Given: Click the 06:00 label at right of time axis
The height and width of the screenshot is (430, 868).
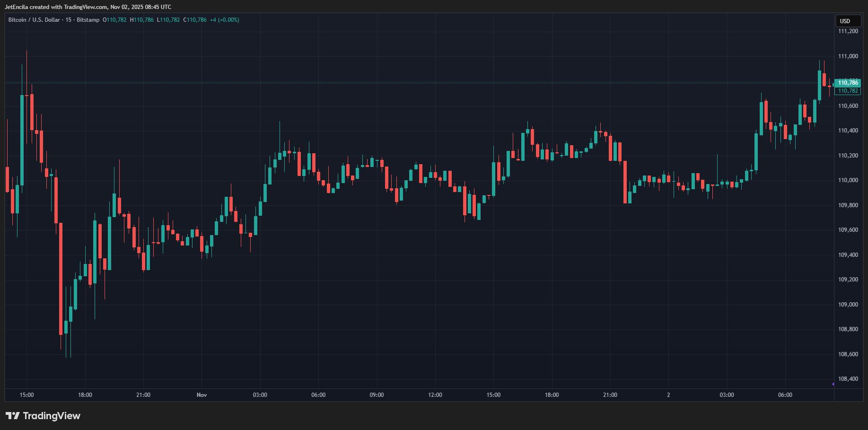Looking at the screenshot, I should 785,395.
